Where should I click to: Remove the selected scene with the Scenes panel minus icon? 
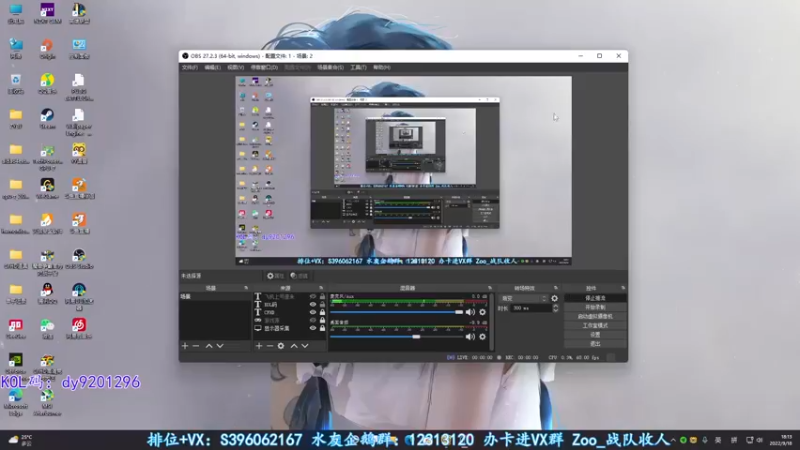click(x=196, y=346)
